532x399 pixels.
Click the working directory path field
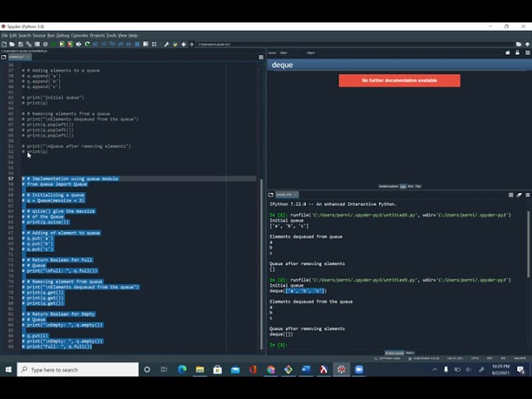355,44
